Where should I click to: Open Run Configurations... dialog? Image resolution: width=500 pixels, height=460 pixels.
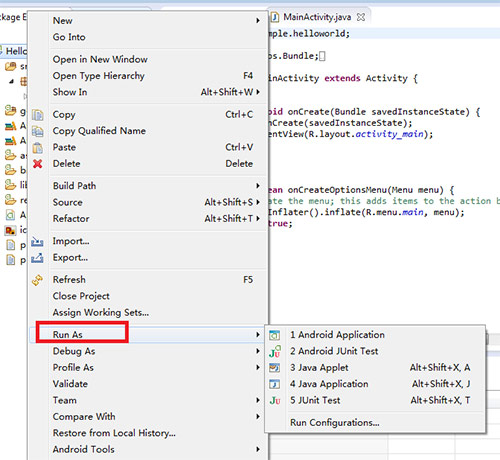[335, 422]
